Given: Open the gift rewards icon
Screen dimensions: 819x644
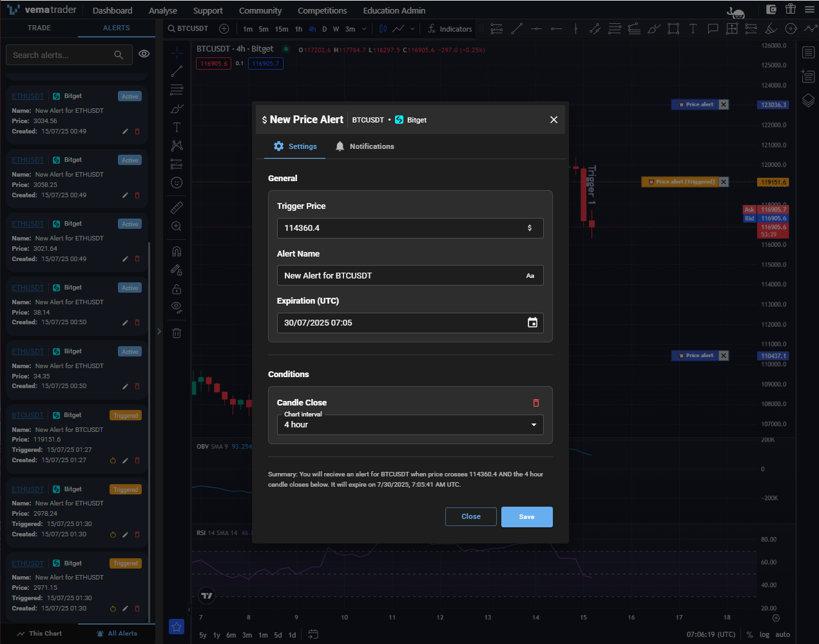Looking at the screenshot, I should 791,10.
